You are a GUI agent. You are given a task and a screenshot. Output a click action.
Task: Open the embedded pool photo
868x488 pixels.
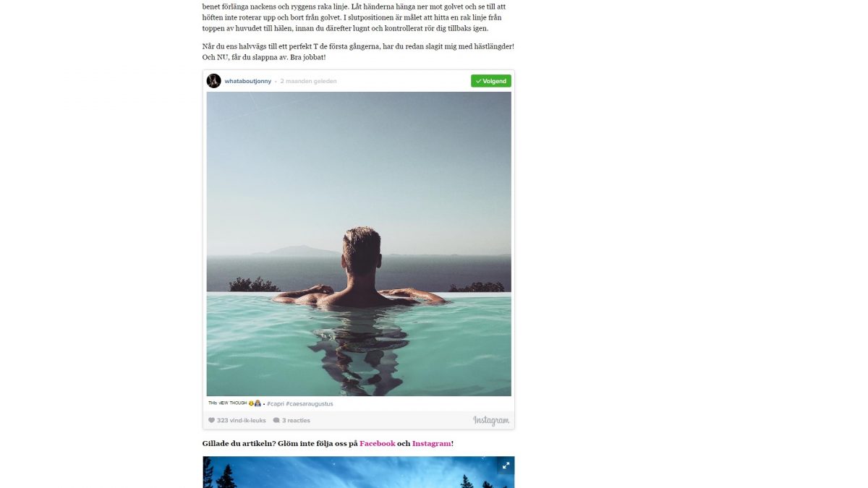click(359, 244)
